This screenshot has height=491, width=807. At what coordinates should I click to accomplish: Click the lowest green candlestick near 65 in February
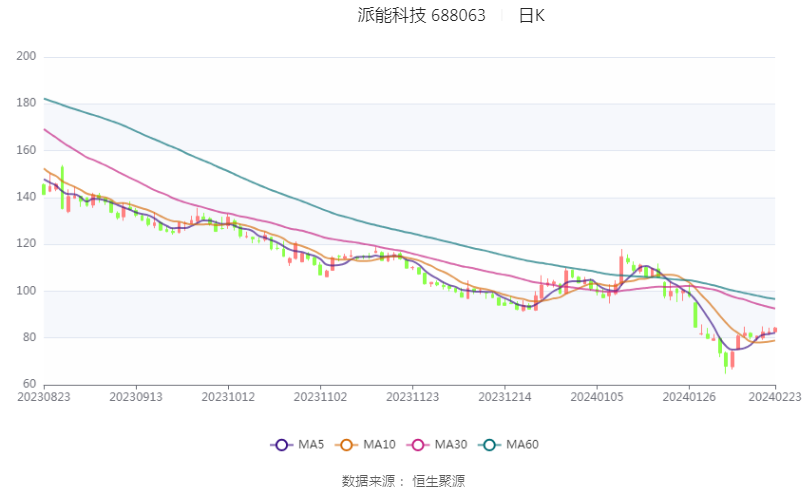pos(726,360)
